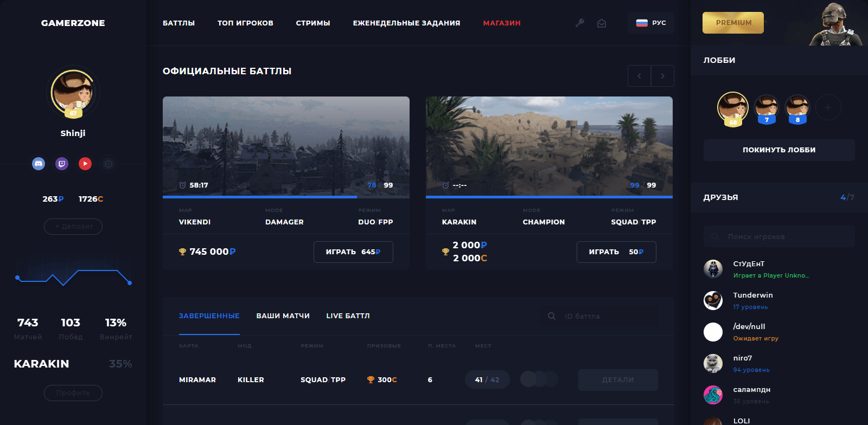Click ДЕТАЛИ button for MIRAMAR match
Image resolution: width=868 pixels, height=425 pixels.
[618, 380]
